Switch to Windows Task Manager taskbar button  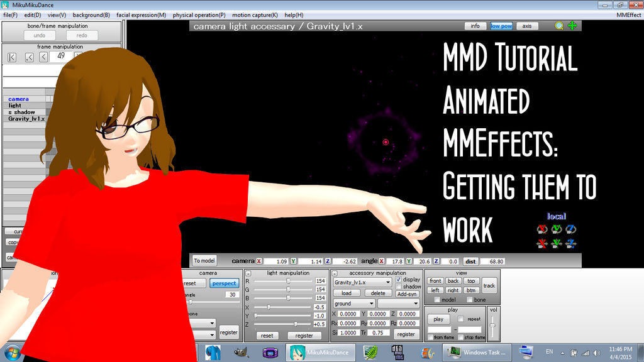coord(477,353)
